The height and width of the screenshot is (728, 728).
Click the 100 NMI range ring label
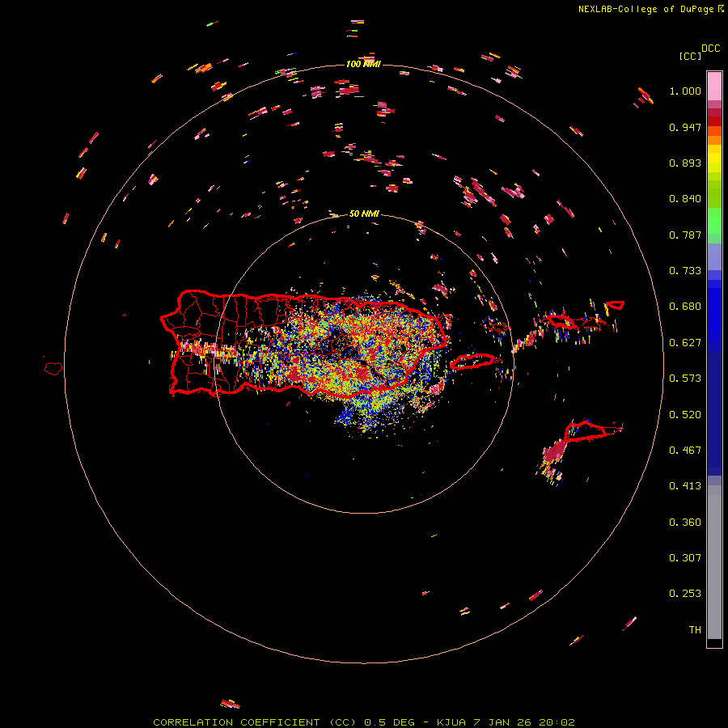(363, 64)
